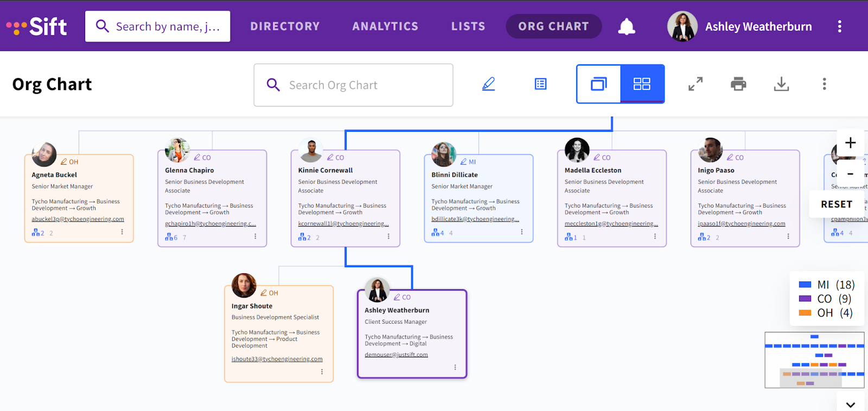Switch to grid tile view

point(642,84)
